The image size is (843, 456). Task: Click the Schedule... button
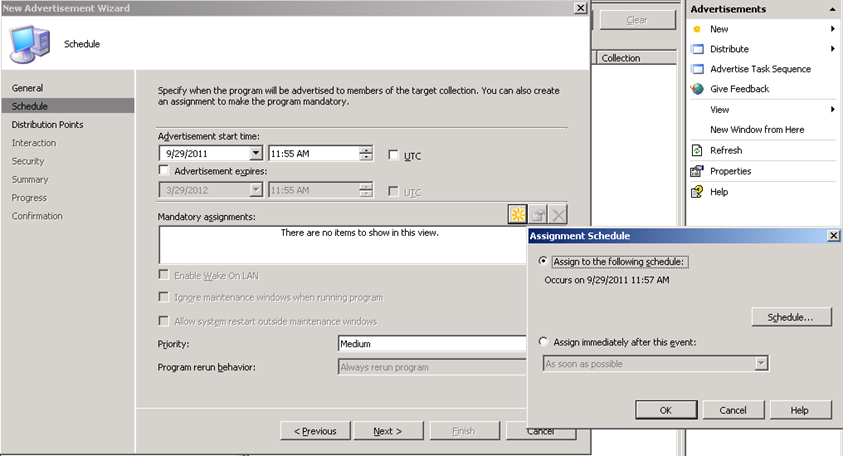pos(790,317)
